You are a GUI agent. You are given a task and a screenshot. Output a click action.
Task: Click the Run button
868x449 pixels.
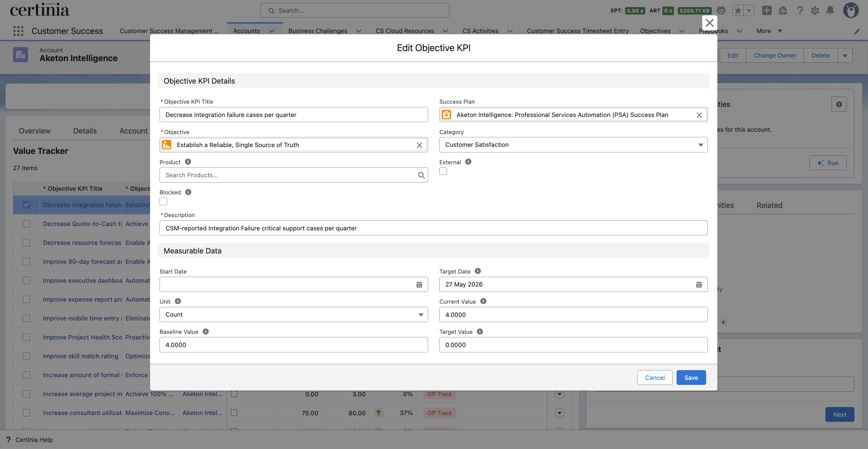(x=828, y=163)
